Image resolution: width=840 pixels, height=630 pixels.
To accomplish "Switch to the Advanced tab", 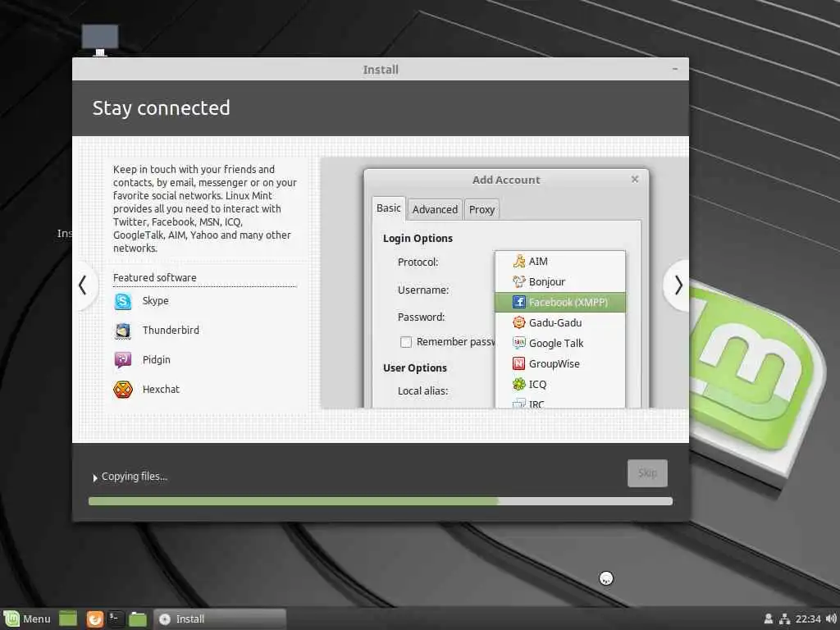I will click(x=435, y=209).
